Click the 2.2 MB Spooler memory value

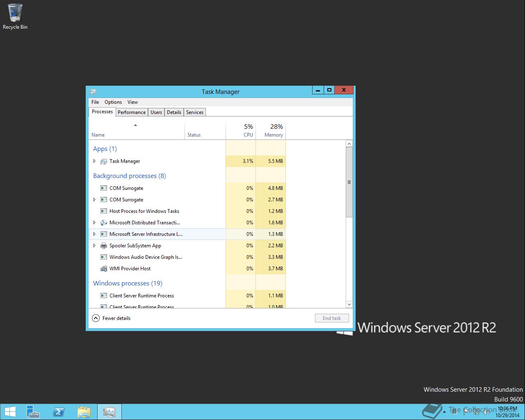point(276,246)
